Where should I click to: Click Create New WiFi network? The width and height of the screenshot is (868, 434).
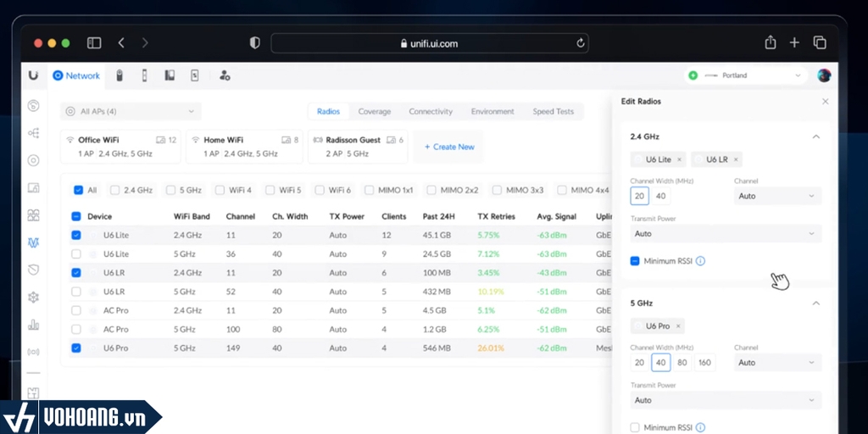449,147
